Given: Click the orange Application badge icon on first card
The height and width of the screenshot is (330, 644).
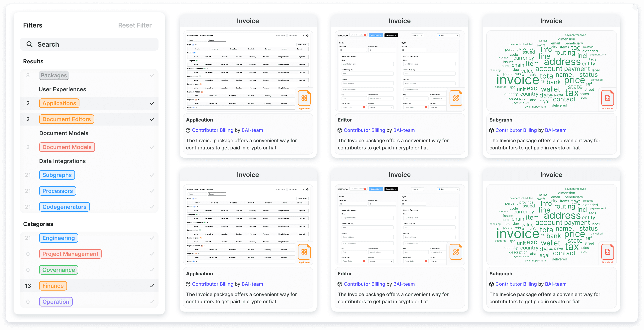Looking at the screenshot, I should pos(304,98).
